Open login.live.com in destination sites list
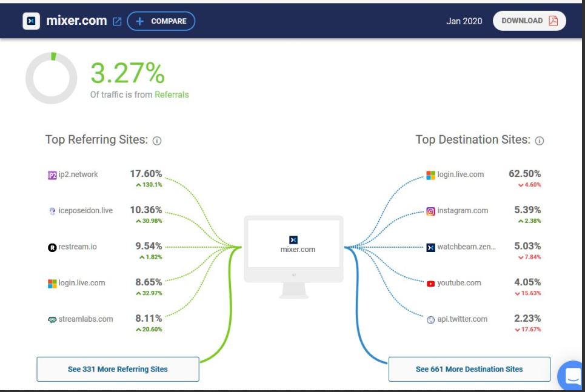585x392 pixels. (460, 174)
